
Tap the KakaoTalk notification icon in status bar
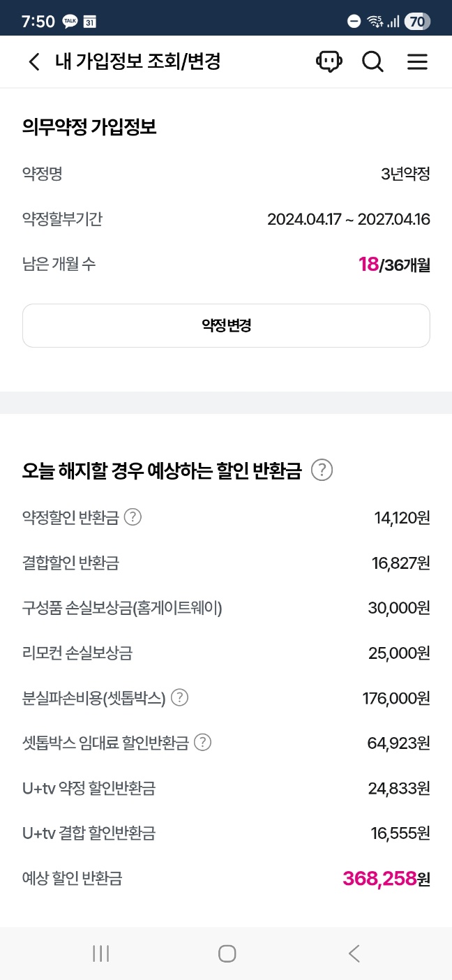(70, 22)
